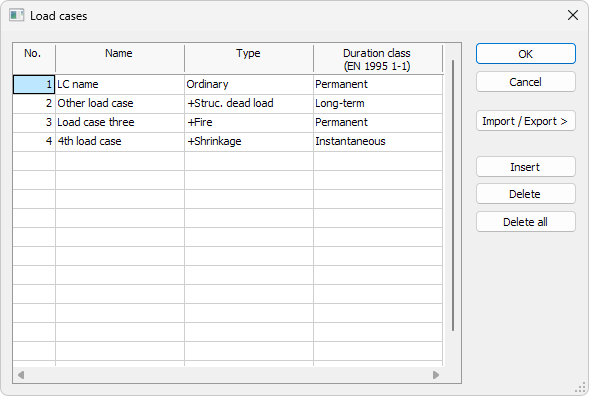
Task: Click the 'Instantaneous' duration cell
Action: point(378,142)
